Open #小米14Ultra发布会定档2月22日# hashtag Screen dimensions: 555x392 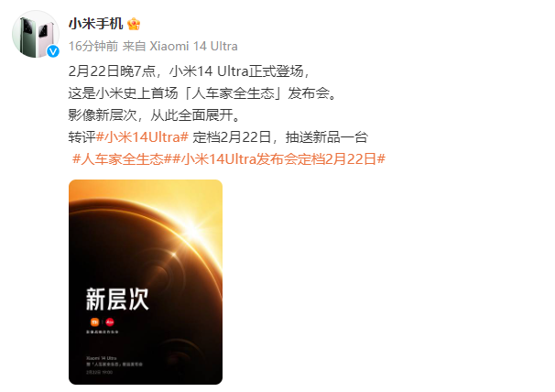[275, 159]
